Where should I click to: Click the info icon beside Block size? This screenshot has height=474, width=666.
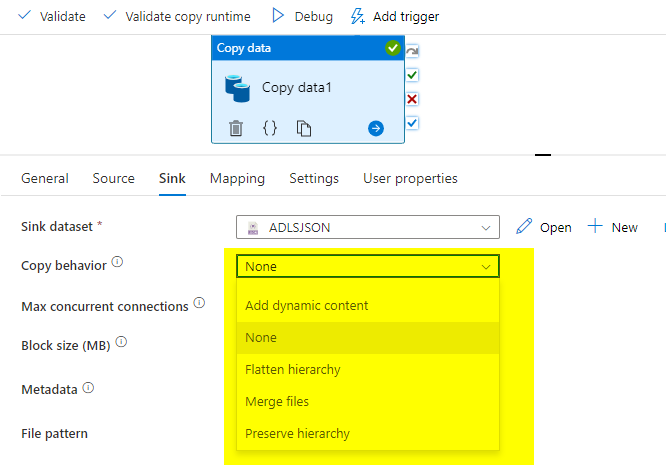pos(121,342)
